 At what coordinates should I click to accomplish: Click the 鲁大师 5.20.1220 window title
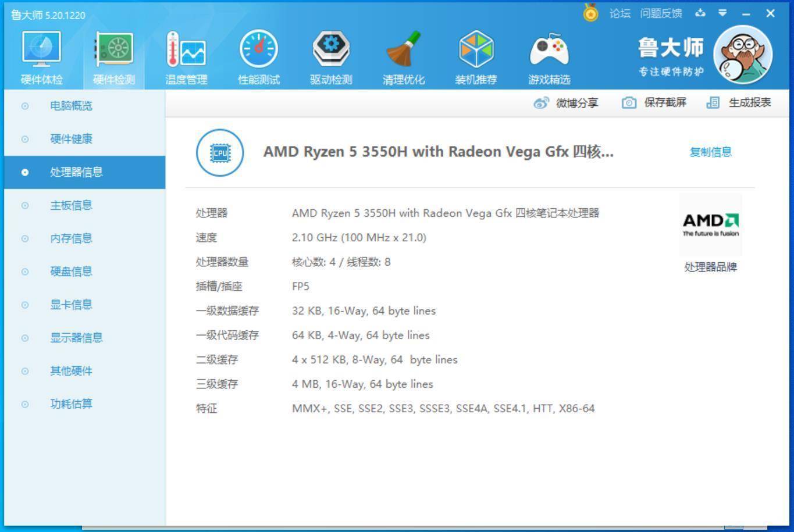tap(48, 15)
